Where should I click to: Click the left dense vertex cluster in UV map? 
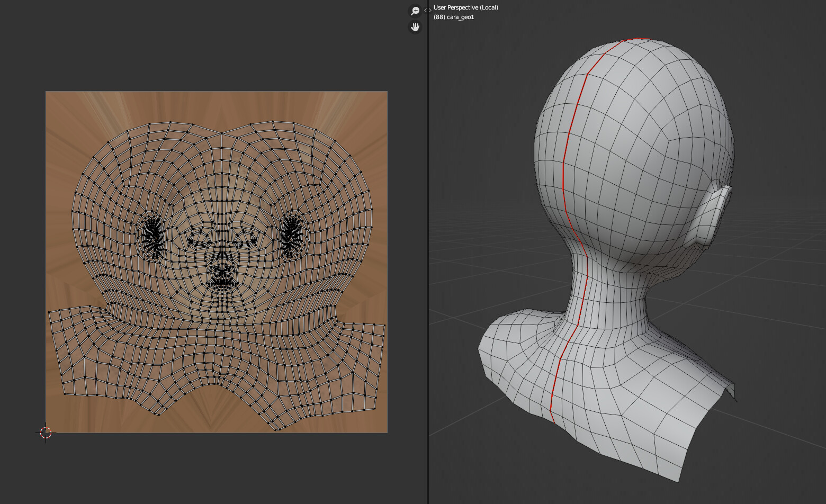tap(154, 237)
